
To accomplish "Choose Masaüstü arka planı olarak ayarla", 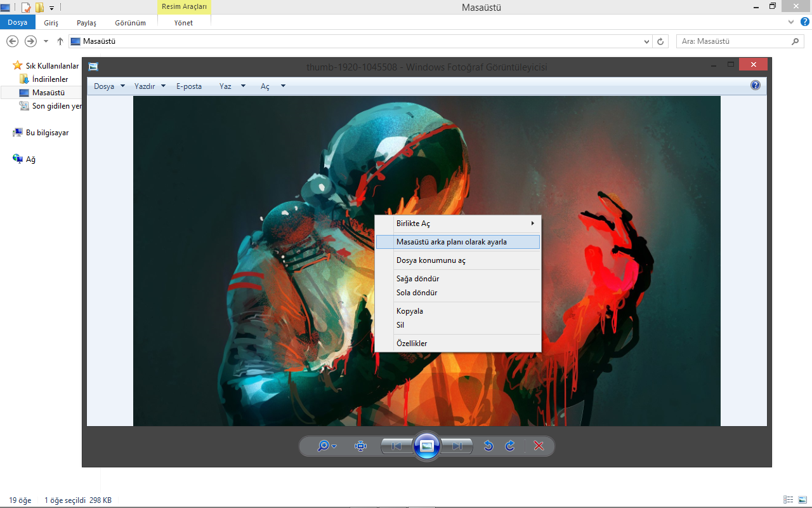I will click(457, 242).
